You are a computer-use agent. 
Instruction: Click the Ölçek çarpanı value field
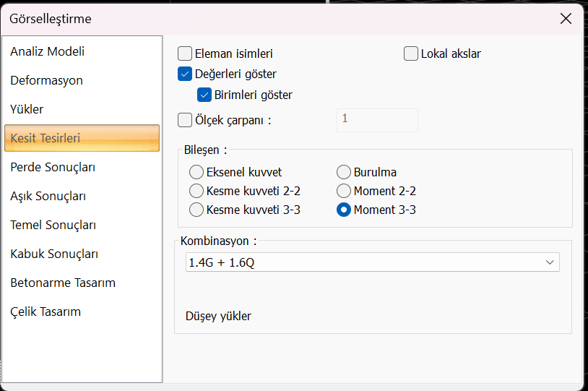pos(377,120)
